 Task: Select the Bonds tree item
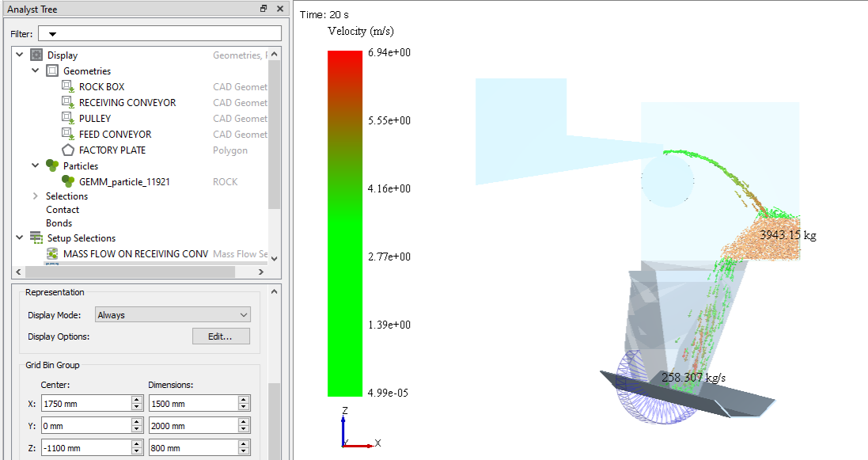[59, 223]
